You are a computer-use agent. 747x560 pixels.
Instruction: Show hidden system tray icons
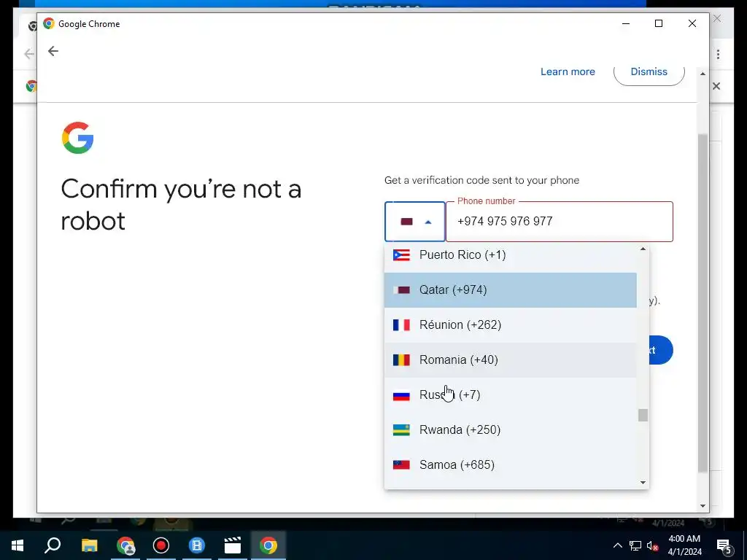[617, 545]
